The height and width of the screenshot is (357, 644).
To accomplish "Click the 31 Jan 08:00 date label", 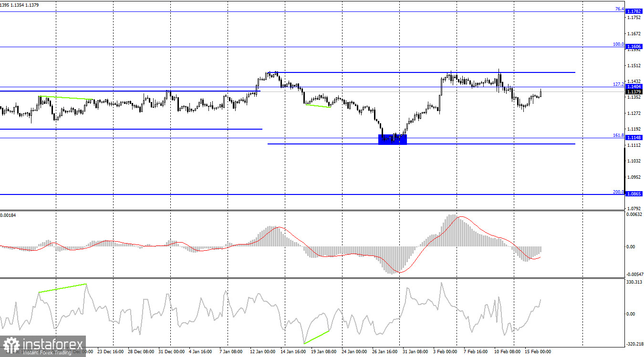I will point(416,352).
